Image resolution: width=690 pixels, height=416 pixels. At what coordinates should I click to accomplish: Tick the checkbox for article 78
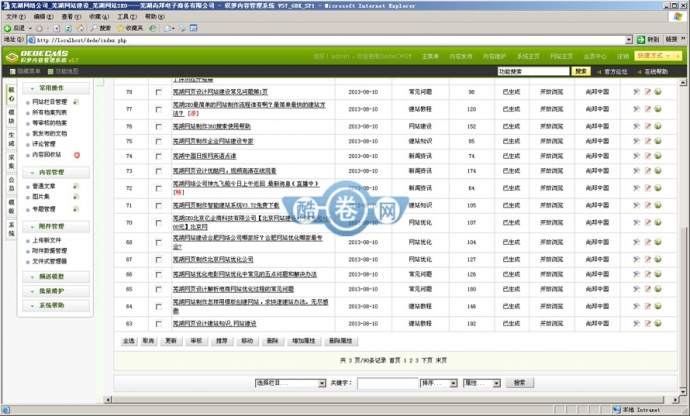[158, 92]
